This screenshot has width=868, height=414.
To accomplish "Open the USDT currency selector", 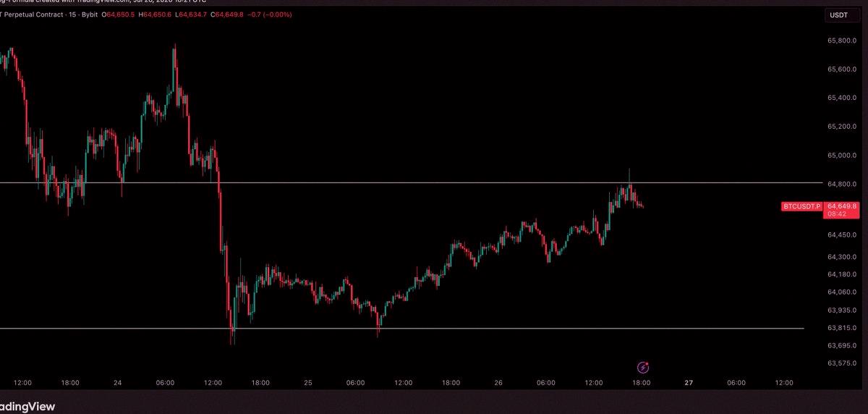I will click(x=841, y=14).
